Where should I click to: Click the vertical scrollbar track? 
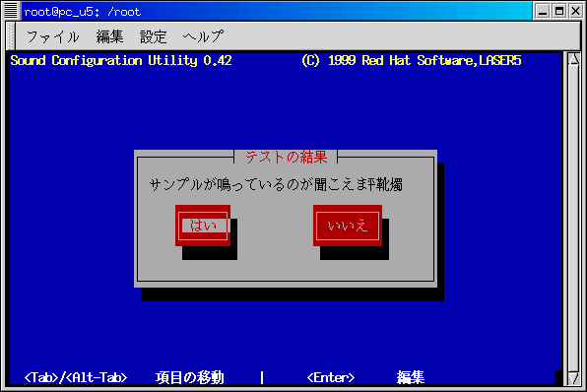pyautogui.click(x=574, y=219)
